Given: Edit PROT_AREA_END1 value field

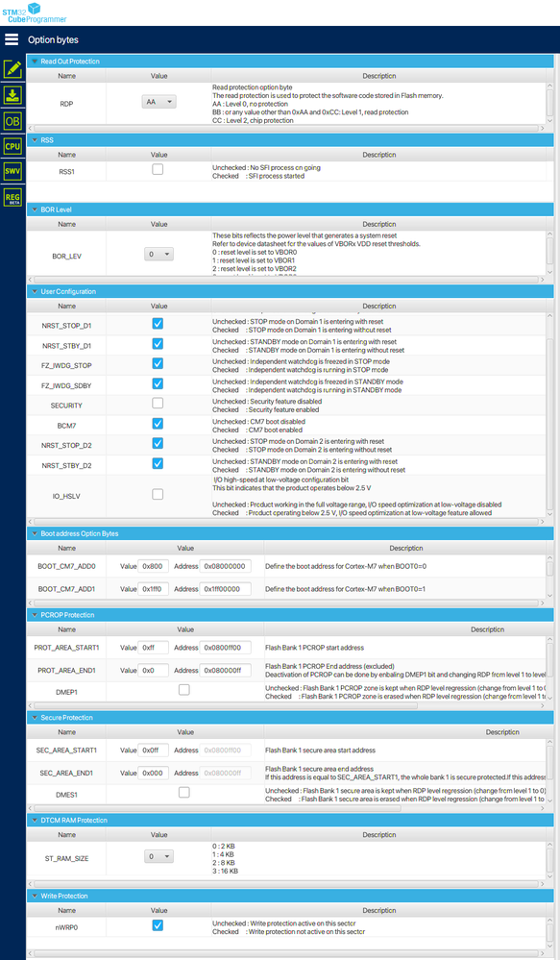Looking at the screenshot, I should (x=153, y=671).
